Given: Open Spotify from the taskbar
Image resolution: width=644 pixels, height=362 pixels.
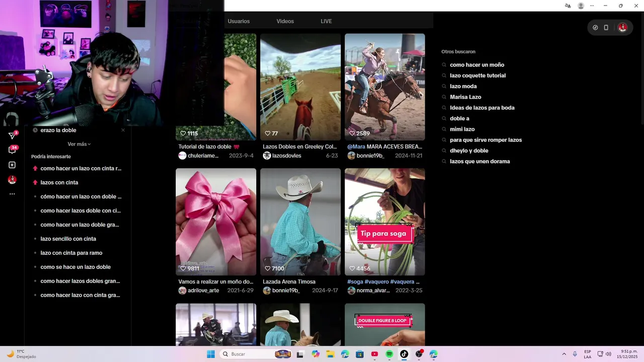Looking at the screenshot, I should pyautogui.click(x=389, y=354).
